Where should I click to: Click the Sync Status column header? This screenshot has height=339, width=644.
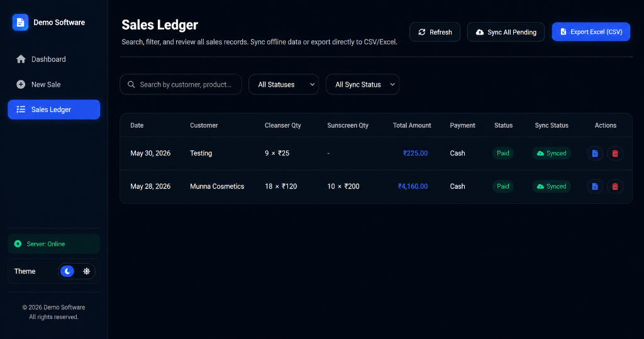click(552, 125)
